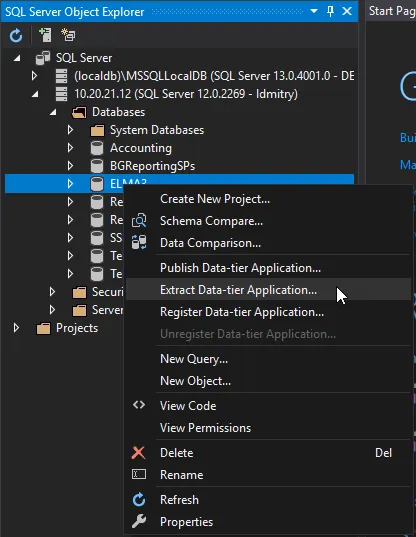Click the (localdb) server icon
416x537 pixels.
[61, 76]
